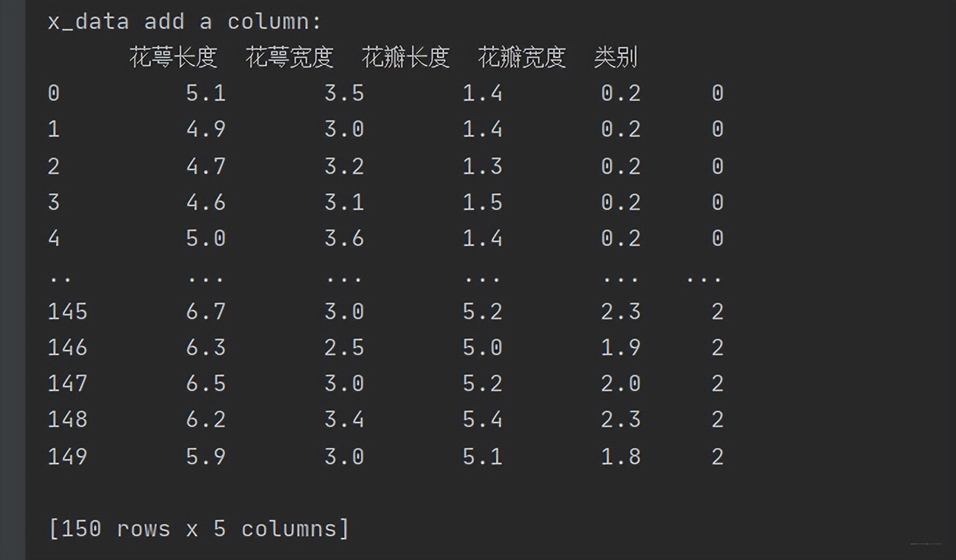Click the "x_data add a column:" title line

185,21
